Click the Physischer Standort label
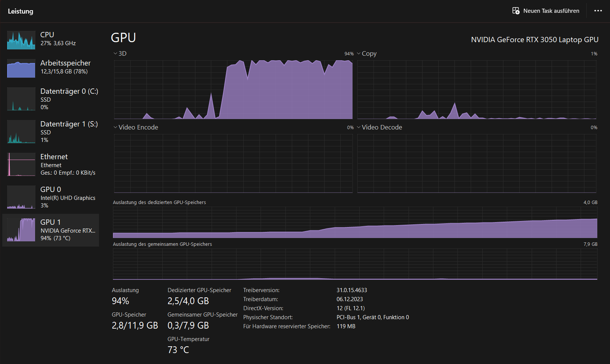This screenshot has width=610, height=364. (x=268, y=317)
